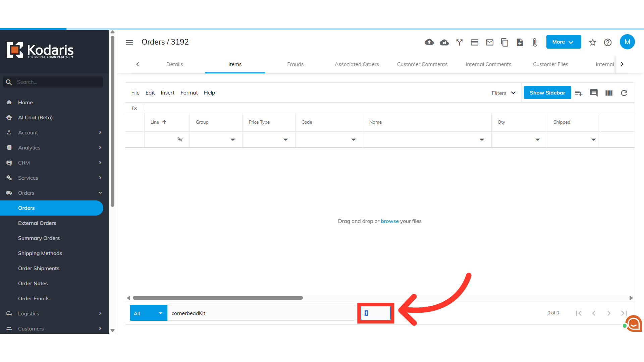Image resolution: width=644 pixels, height=362 pixels.
Task: Open the help question mark icon
Action: click(607, 42)
